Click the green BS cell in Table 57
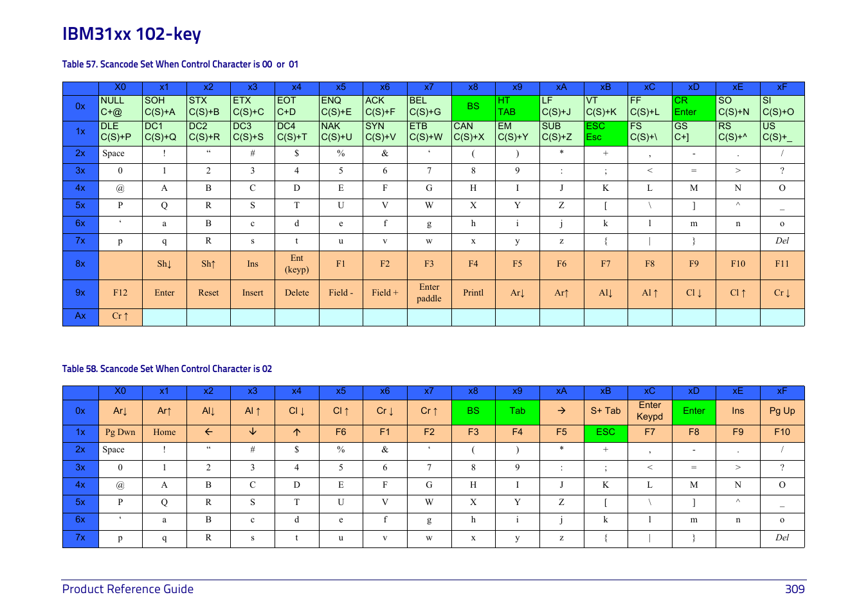 click(x=473, y=107)
